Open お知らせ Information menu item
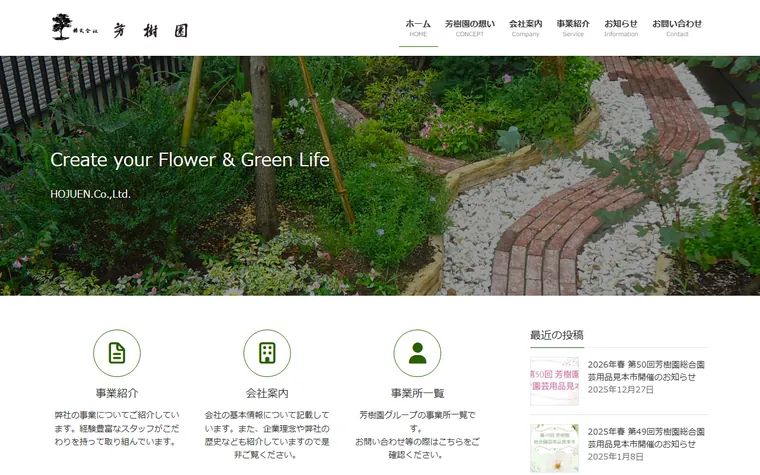Viewport: 760px width, 475px height. (621, 28)
